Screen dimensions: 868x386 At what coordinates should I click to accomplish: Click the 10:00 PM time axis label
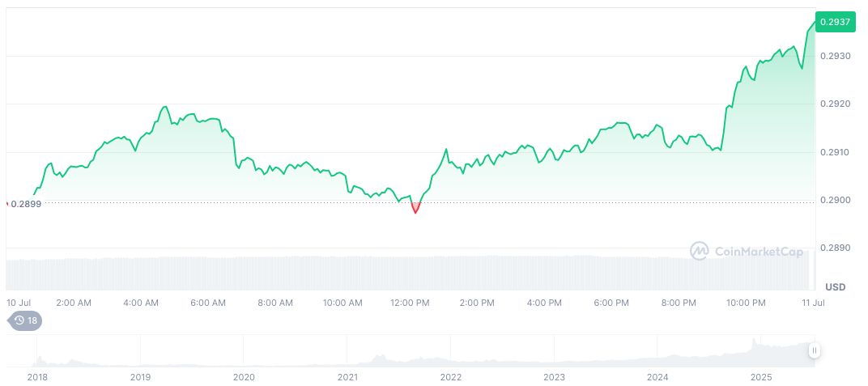click(746, 303)
